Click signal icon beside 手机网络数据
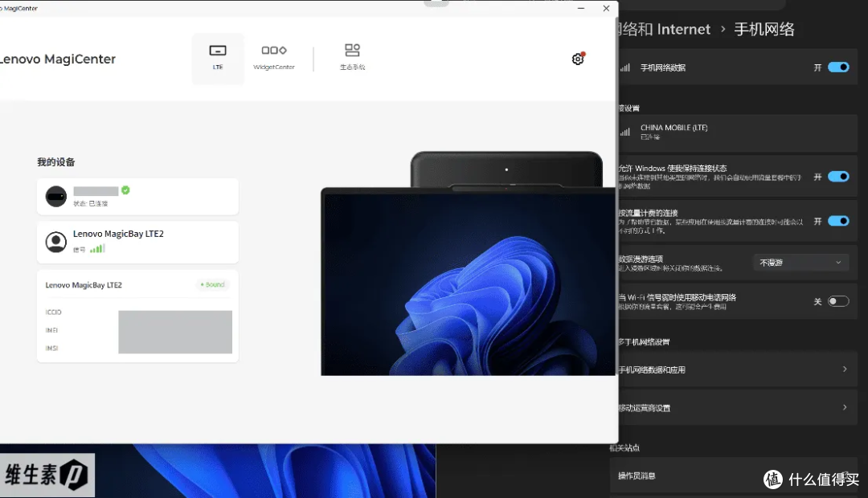 tap(625, 67)
